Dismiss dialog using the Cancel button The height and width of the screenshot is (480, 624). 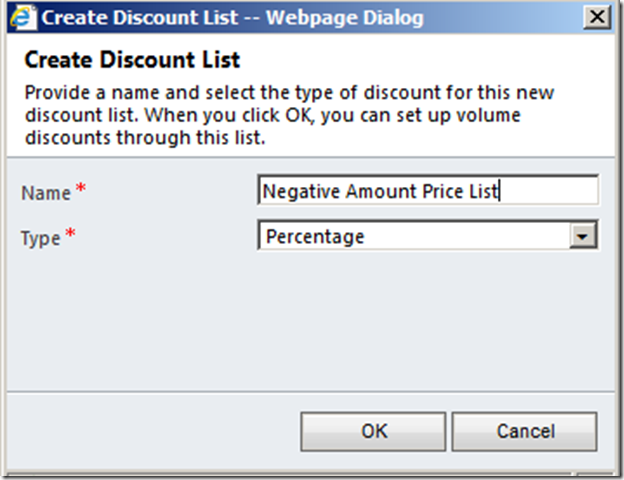click(x=525, y=431)
